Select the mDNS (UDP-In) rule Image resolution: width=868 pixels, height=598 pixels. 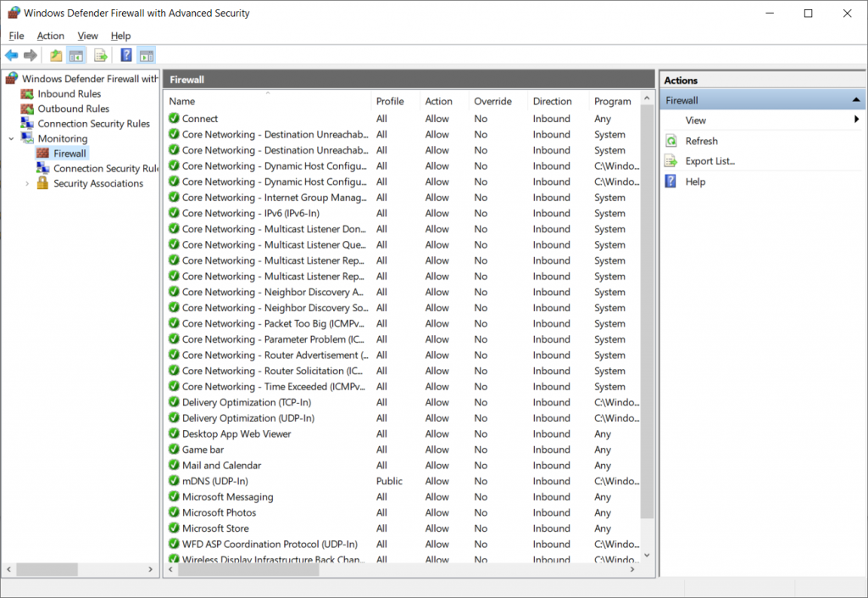pyautogui.click(x=214, y=481)
